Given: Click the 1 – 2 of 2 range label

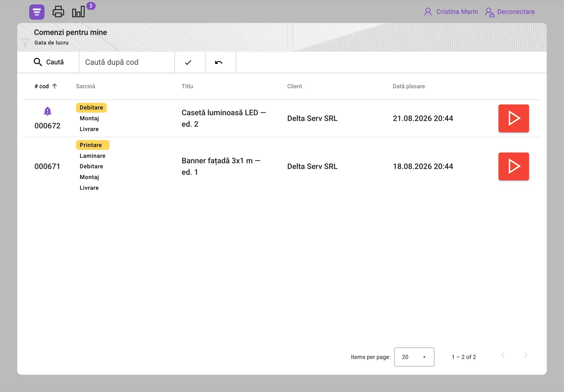Looking at the screenshot, I should (x=464, y=357).
